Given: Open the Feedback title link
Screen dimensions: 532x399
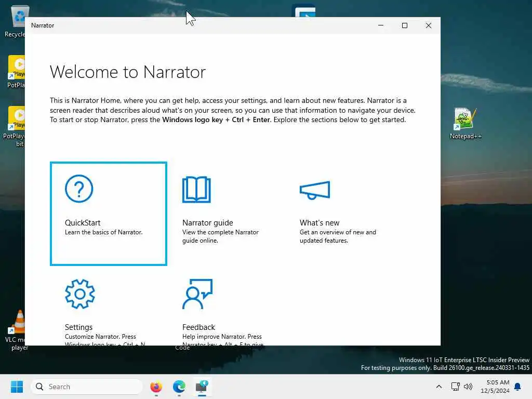Looking at the screenshot, I should coord(199,327).
